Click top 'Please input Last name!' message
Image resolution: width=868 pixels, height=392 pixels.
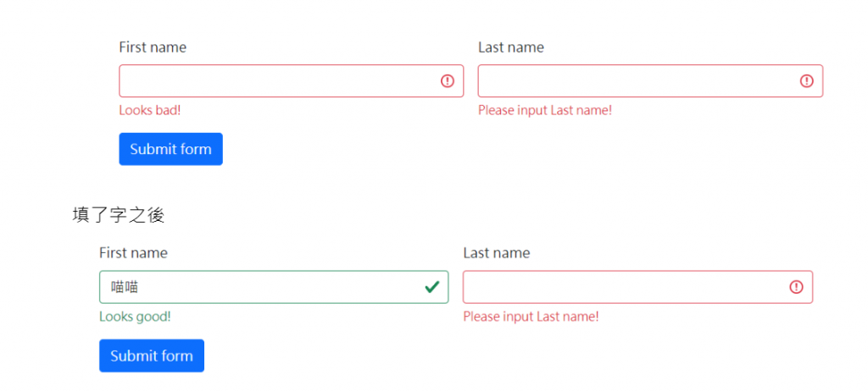[544, 110]
